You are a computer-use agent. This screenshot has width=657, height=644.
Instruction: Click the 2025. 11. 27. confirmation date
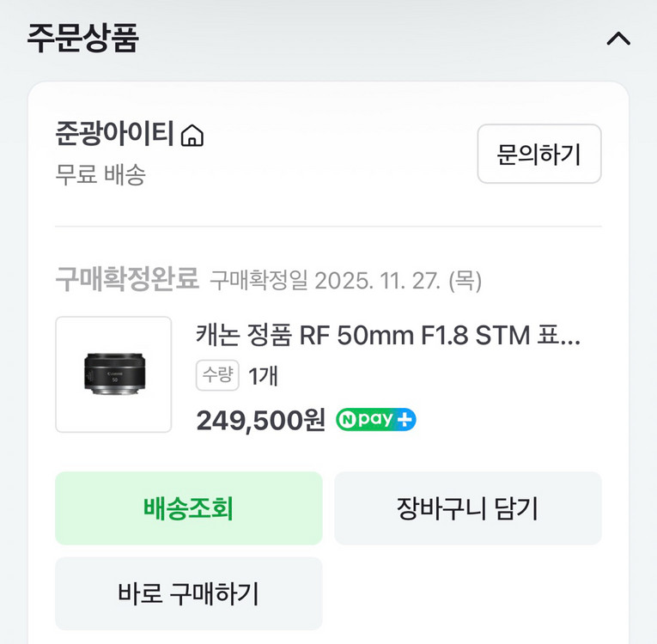point(379,280)
